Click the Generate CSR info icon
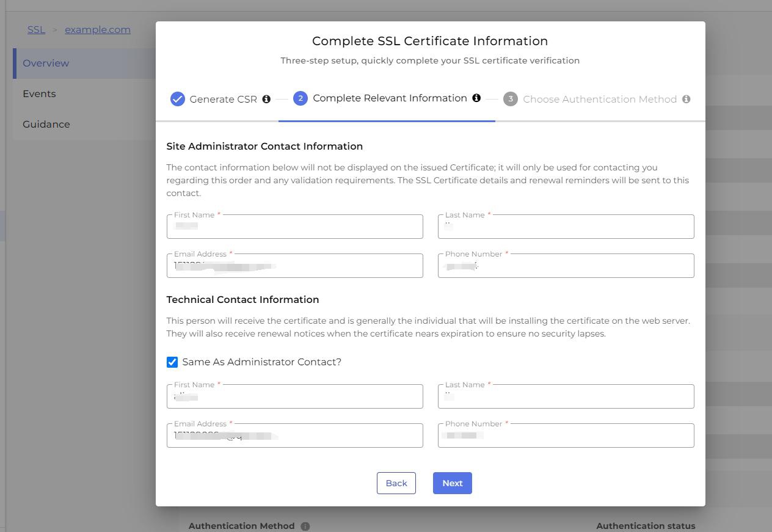The width and height of the screenshot is (772, 532). pos(266,99)
